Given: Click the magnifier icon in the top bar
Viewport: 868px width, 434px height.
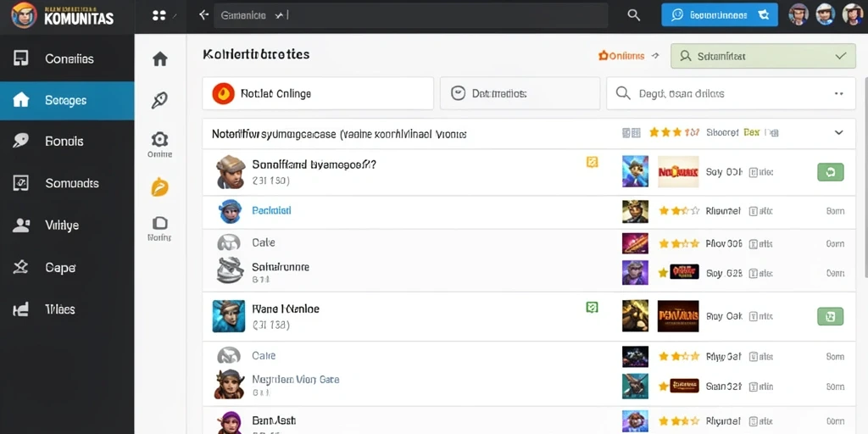Looking at the screenshot, I should tap(634, 15).
